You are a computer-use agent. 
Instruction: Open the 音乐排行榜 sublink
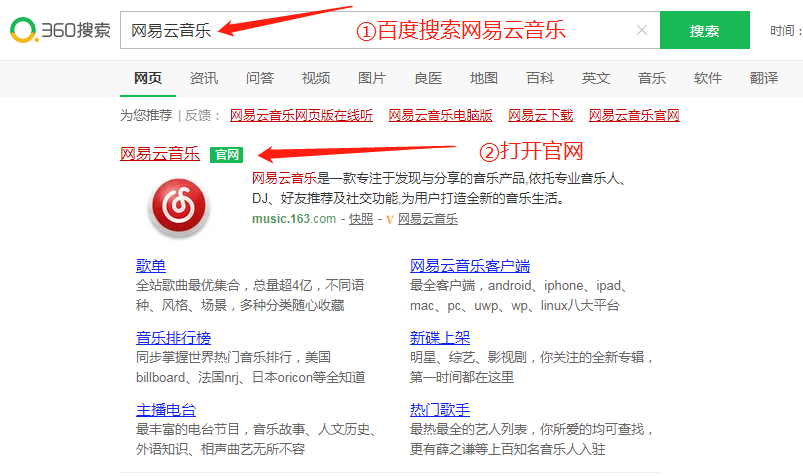pyautogui.click(x=173, y=338)
